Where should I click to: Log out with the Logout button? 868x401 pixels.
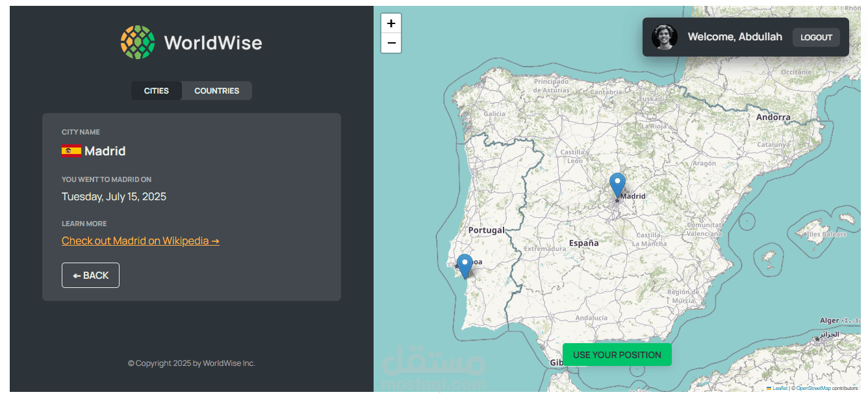[x=816, y=37]
